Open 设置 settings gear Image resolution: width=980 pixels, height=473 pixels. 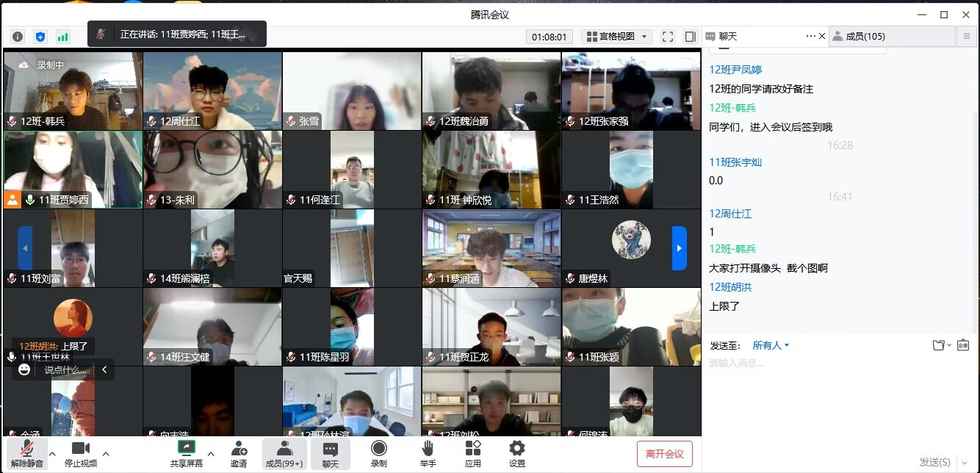[x=517, y=454]
